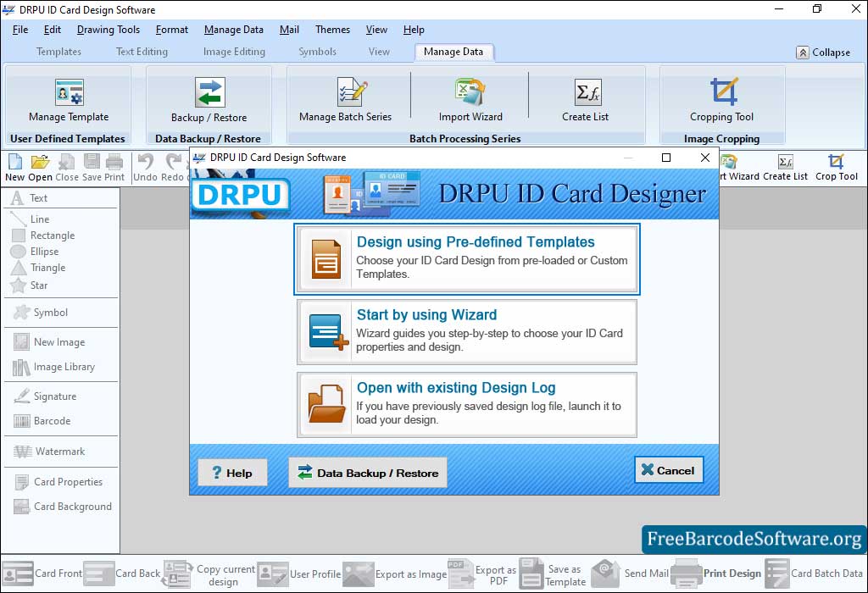Open the Mail menu
The width and height of the screenshot is (868, 593).
pyautogui.click(x=289, y=30)
